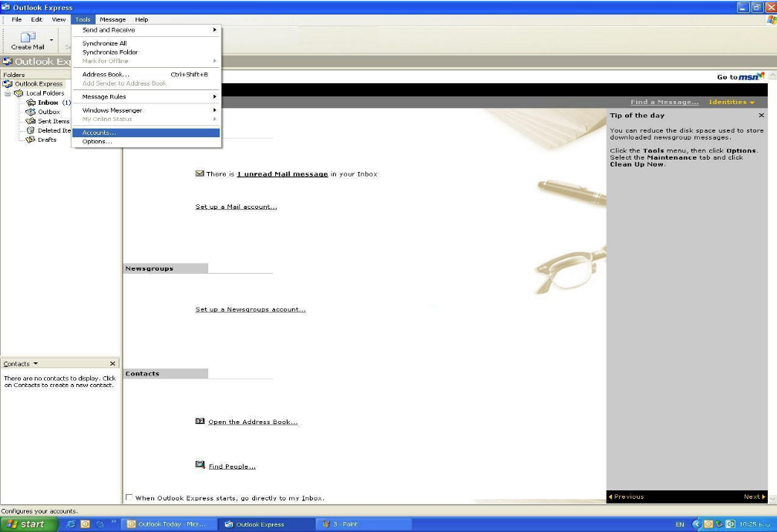This screenshot has width=777, height=532.
Task: Close the open Tools menu header
Action: coord(82,19)
